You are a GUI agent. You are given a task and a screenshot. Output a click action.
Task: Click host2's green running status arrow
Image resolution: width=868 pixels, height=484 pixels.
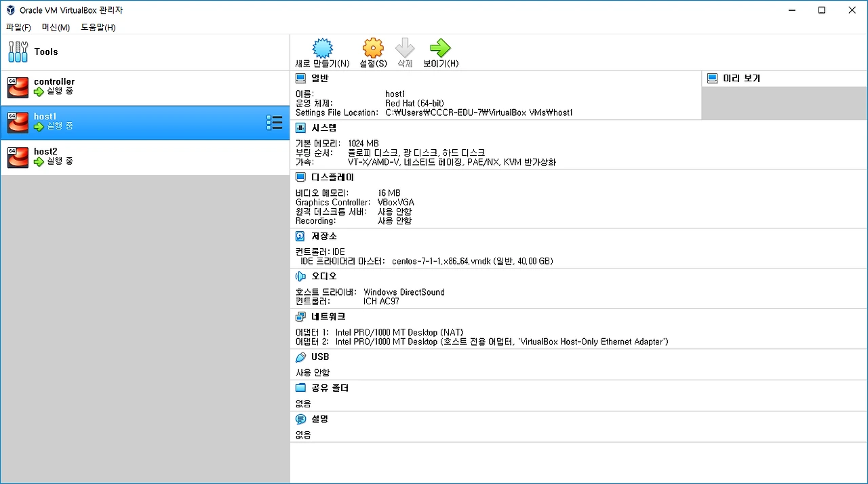pyautogui.click(x=39, y=161)
